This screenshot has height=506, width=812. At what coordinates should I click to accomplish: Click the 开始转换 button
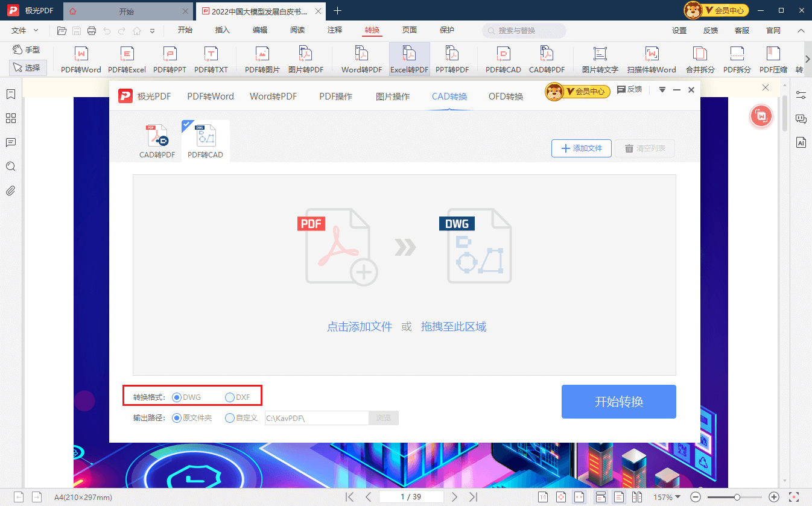pos(618,402)
